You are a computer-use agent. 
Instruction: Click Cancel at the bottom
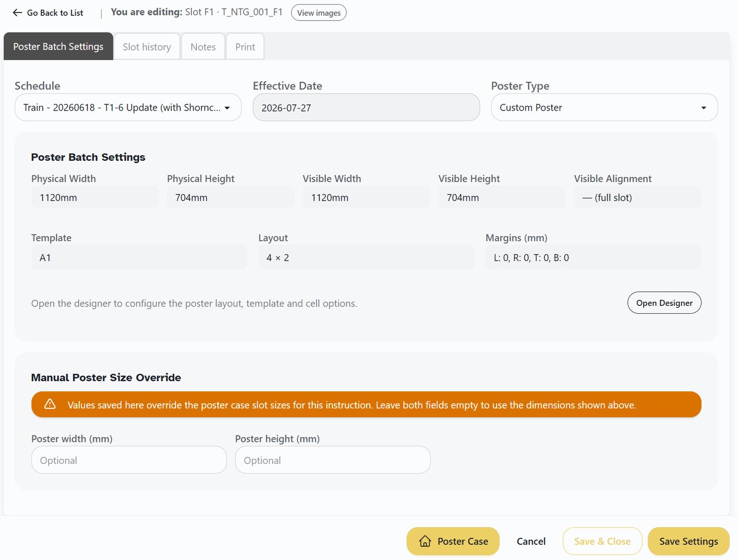531,542
